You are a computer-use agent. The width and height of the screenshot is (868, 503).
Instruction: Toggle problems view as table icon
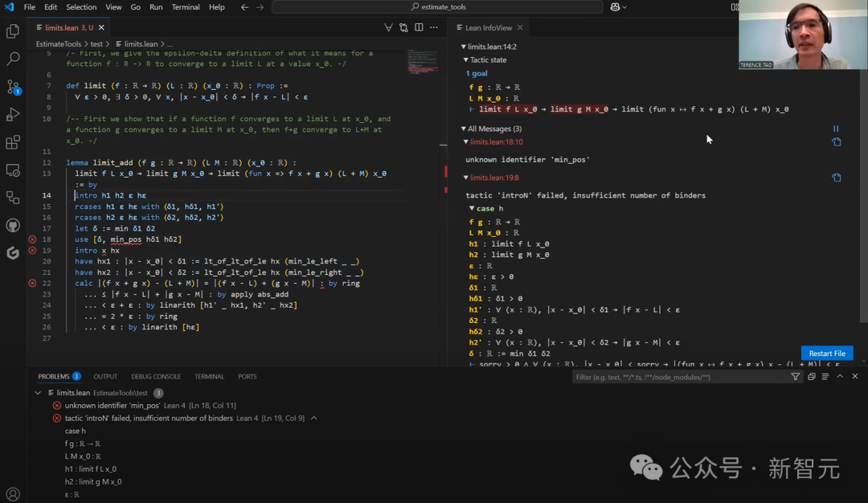pyautogui.click(x=825, y=376)
